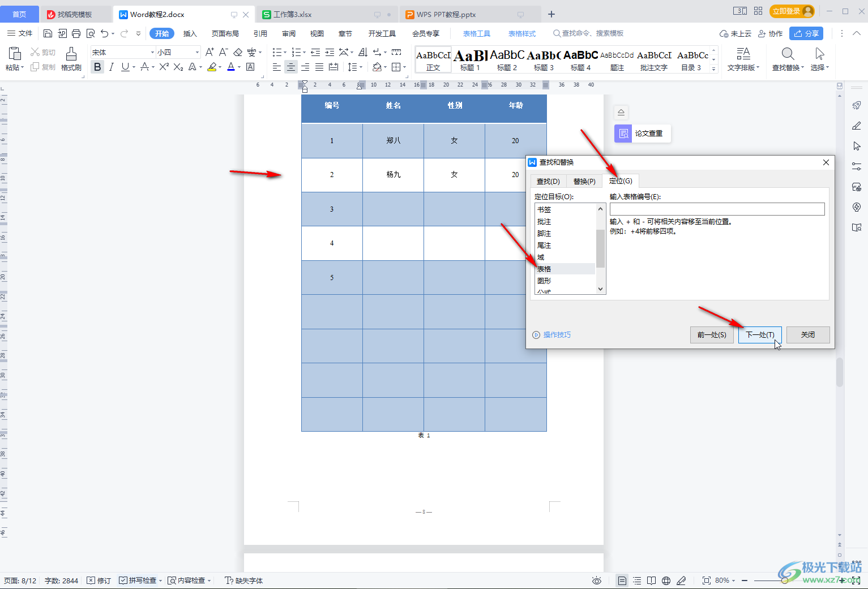Open the font size dropdown (小四)
868x589 pixels.
[197, 52]
